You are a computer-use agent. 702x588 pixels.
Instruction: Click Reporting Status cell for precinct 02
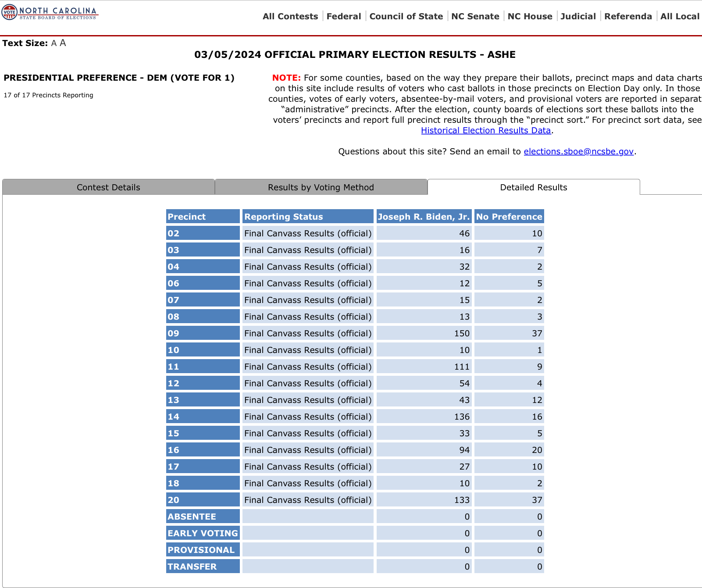[308, 233]
